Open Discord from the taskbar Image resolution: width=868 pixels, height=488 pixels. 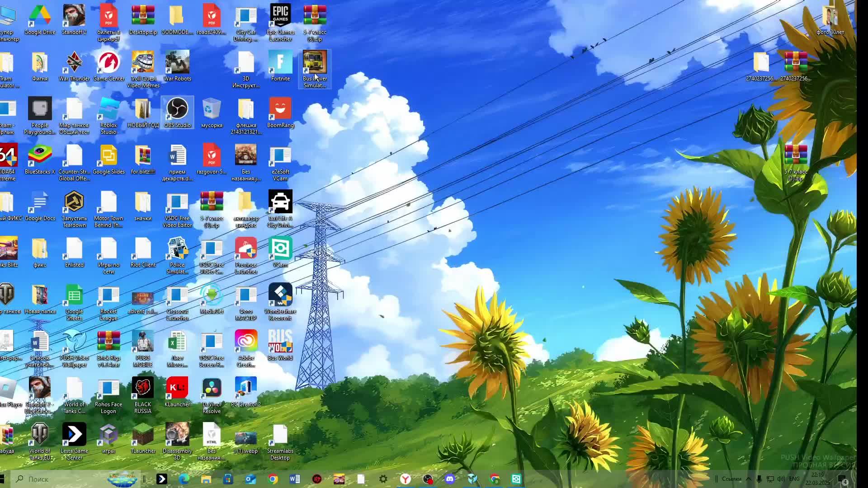[449, 479]
